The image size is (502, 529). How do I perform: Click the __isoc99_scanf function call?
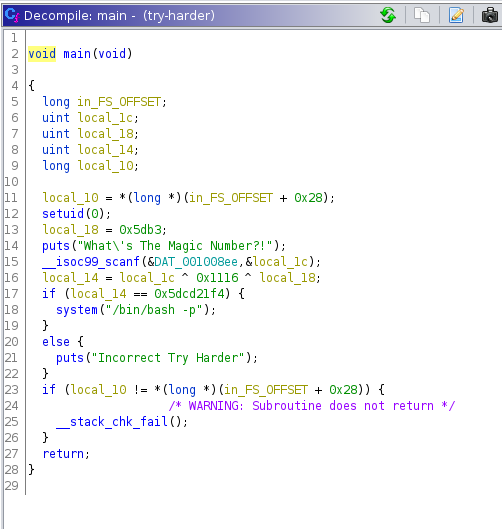[91, 261]
